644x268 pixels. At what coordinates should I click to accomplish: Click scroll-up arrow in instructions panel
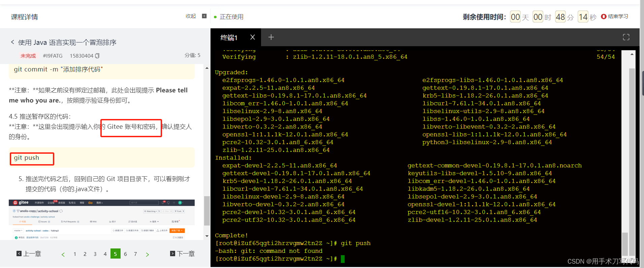(207, 68)
